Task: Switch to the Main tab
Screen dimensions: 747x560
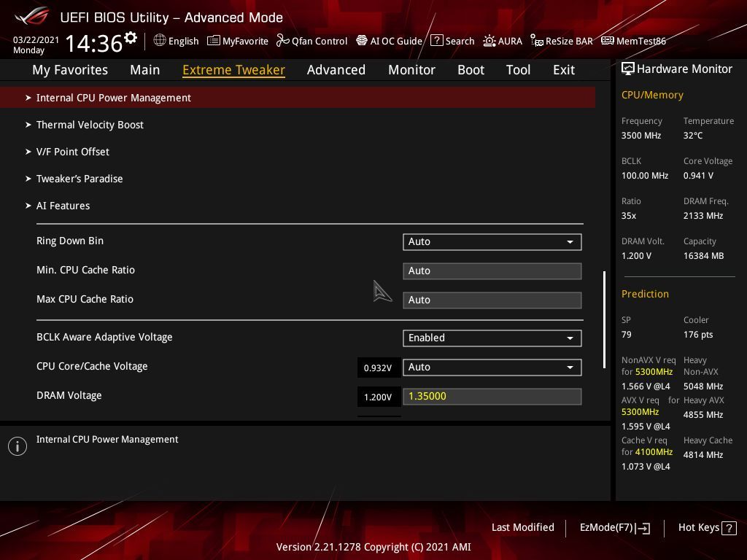Action: 145,70
